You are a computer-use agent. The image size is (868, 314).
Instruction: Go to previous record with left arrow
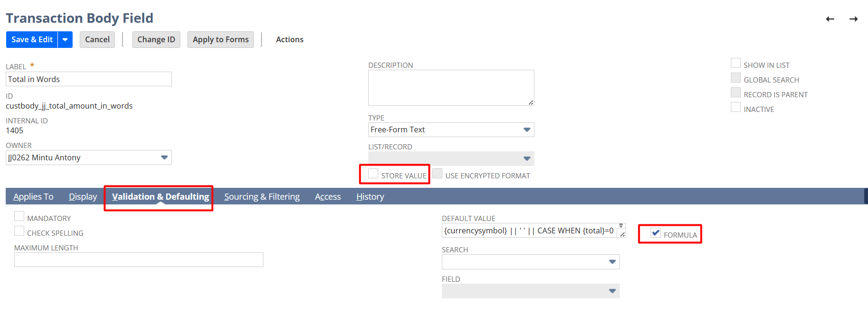coord(830,19)
